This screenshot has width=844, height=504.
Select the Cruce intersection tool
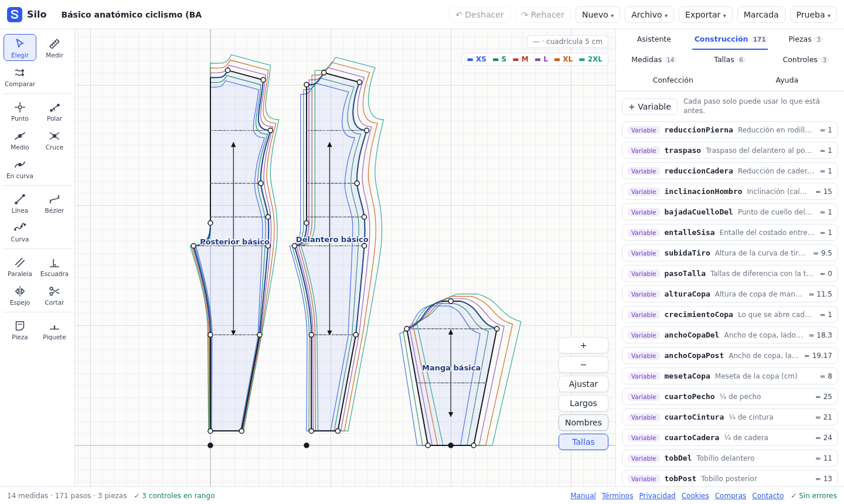[55, 139]
